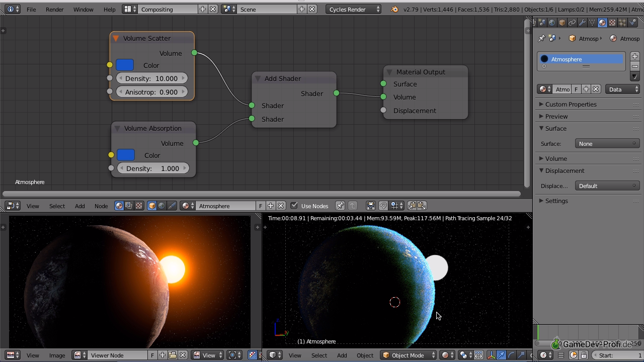The height and width of the screenshot is (362, 644).
Task: Open 3D viewport Object menu
Action: (x=365, y=355)
